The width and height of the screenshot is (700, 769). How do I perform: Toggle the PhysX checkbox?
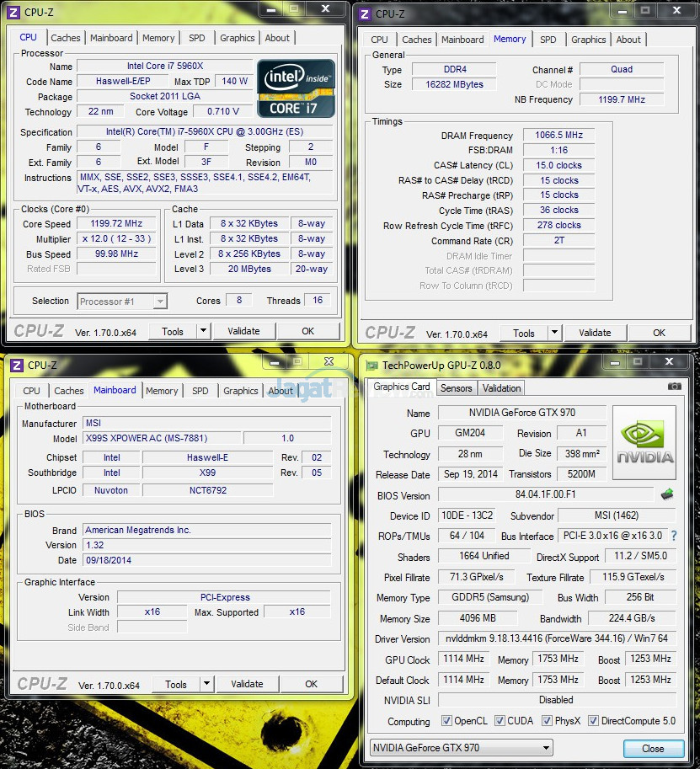[x=548, y=721]
